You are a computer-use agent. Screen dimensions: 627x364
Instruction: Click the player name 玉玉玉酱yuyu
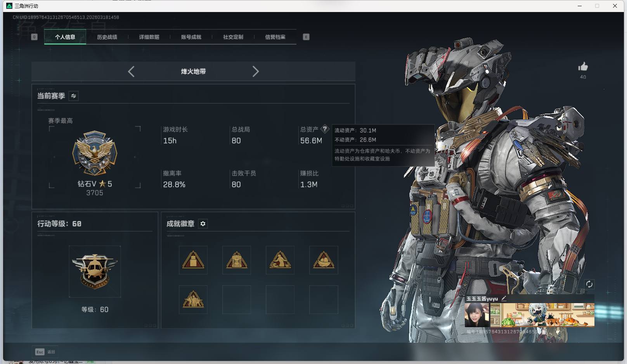click(x=482, y=298)
